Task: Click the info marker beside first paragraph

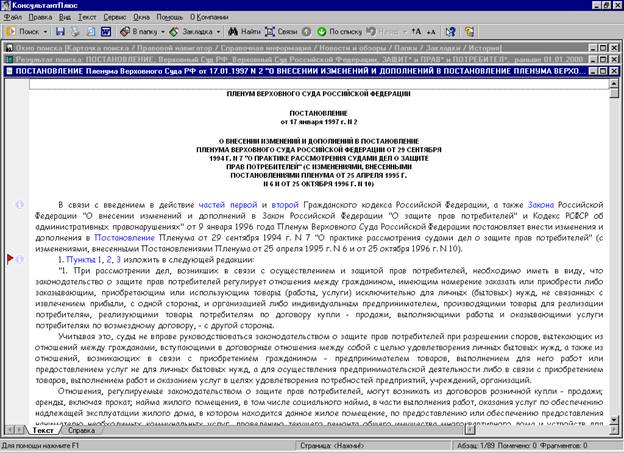Action: point(20,205)
